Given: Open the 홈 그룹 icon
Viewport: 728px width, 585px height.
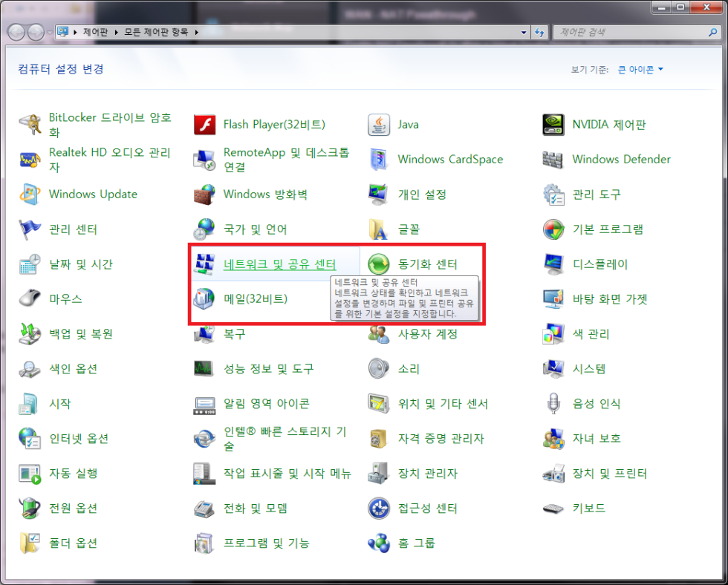Looking at the screenshot, I should pyautogui.click(x=379, y=543).
